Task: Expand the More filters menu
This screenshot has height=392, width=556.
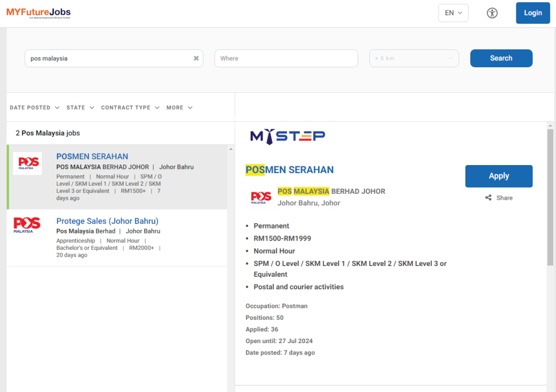Action: 179,108
